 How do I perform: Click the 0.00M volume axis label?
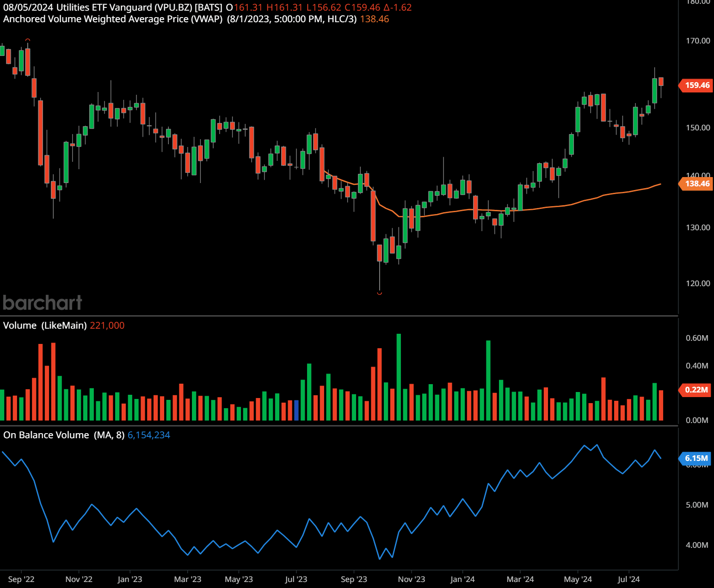click(x=697, y=420)
